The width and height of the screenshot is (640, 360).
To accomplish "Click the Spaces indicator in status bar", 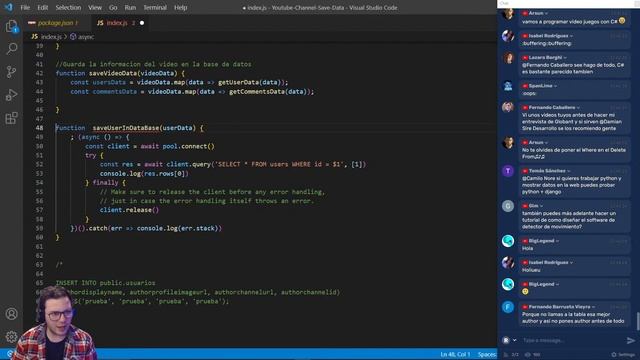I will (487, 354).
